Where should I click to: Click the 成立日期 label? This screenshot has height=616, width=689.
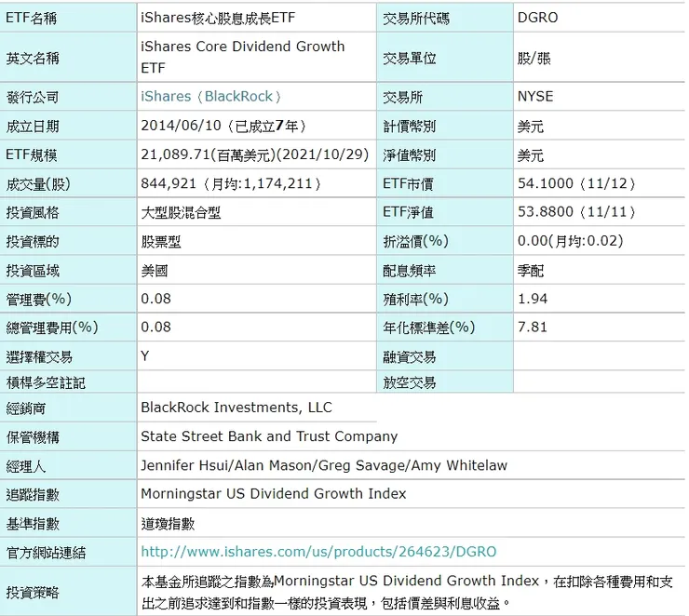(x=32, y=127)
